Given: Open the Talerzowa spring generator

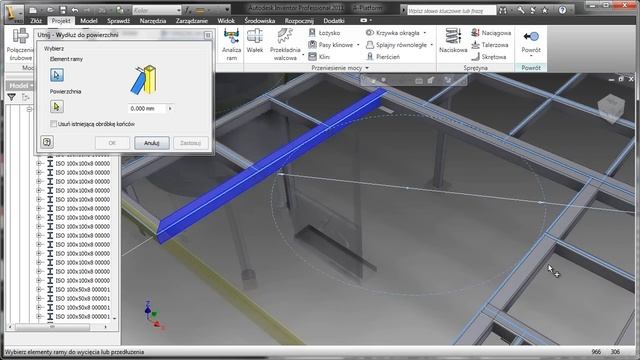Looking at the screenshot, I should coord(490,45).
